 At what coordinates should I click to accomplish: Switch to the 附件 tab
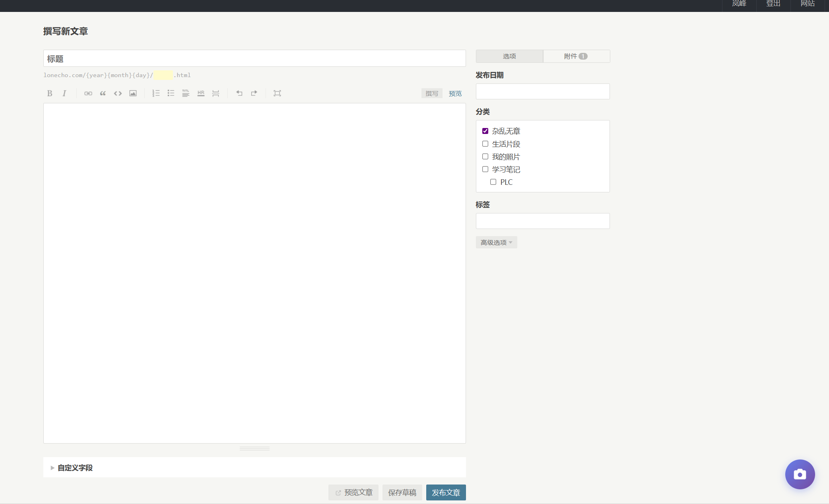[x=576, y=56]
